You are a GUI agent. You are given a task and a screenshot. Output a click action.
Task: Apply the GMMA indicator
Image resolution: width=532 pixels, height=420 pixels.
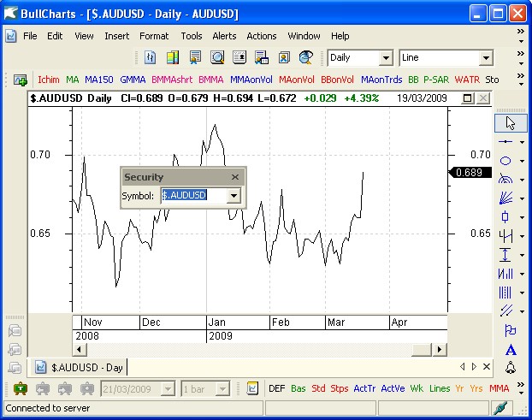coord(133,80)
